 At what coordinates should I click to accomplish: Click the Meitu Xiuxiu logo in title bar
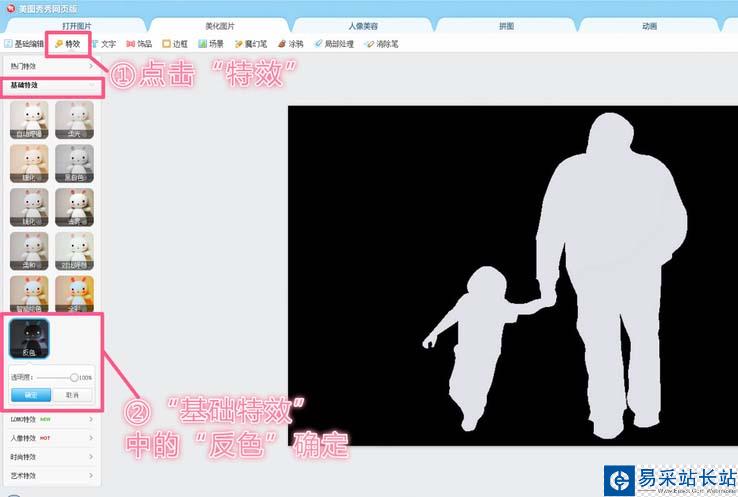10,8
